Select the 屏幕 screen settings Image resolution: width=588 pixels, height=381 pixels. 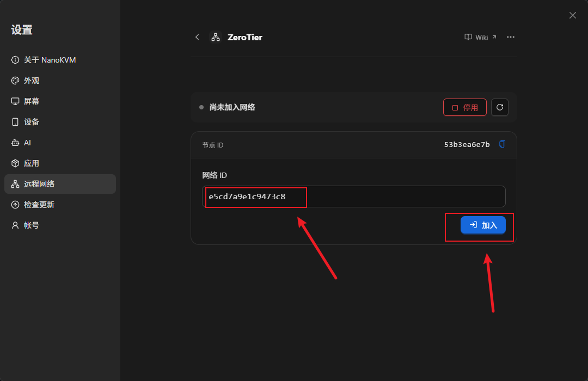(x=60, y=101)
